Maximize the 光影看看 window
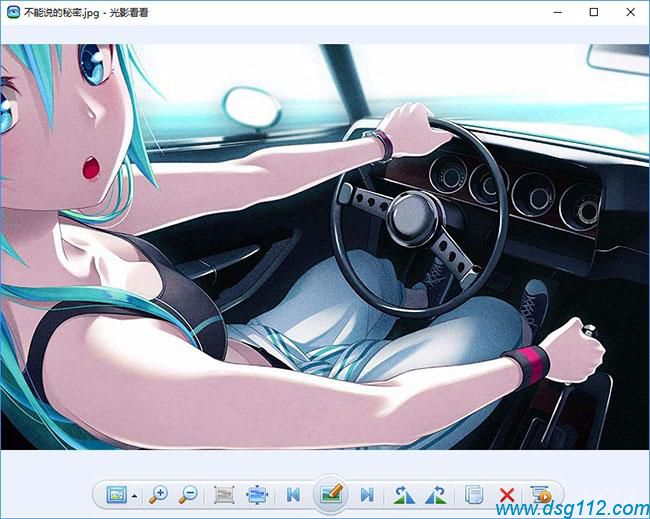Screen dimensions: 650x519 594,12
